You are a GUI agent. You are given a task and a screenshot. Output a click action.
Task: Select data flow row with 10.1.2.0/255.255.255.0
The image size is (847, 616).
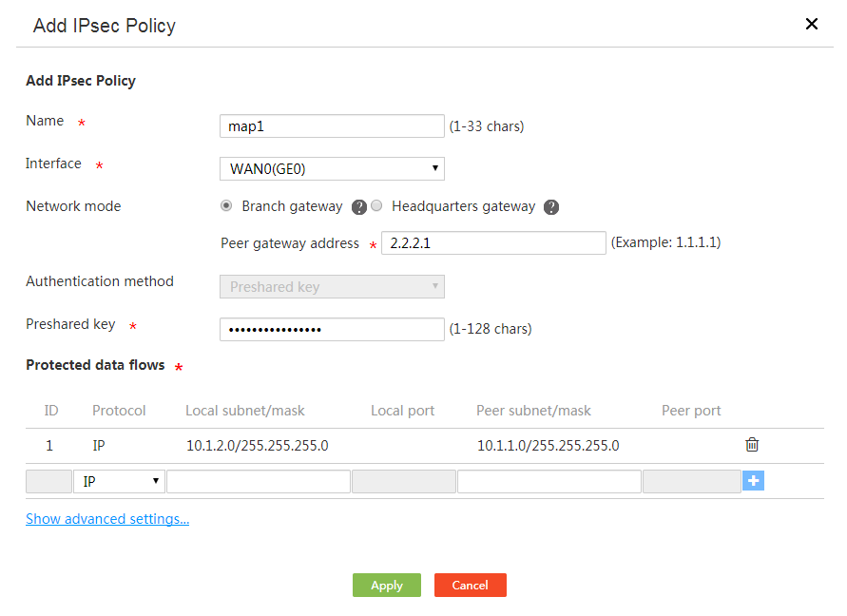click(425, 446)
